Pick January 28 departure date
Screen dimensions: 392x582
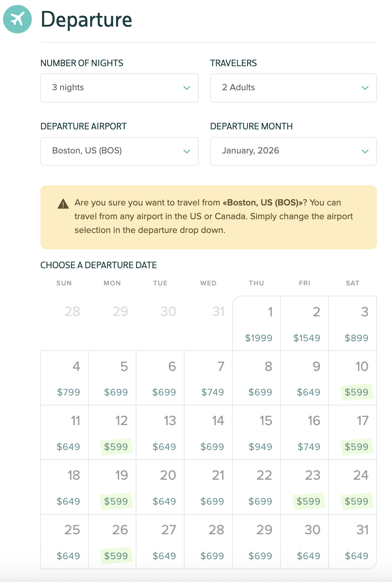[x=209, y=542]
